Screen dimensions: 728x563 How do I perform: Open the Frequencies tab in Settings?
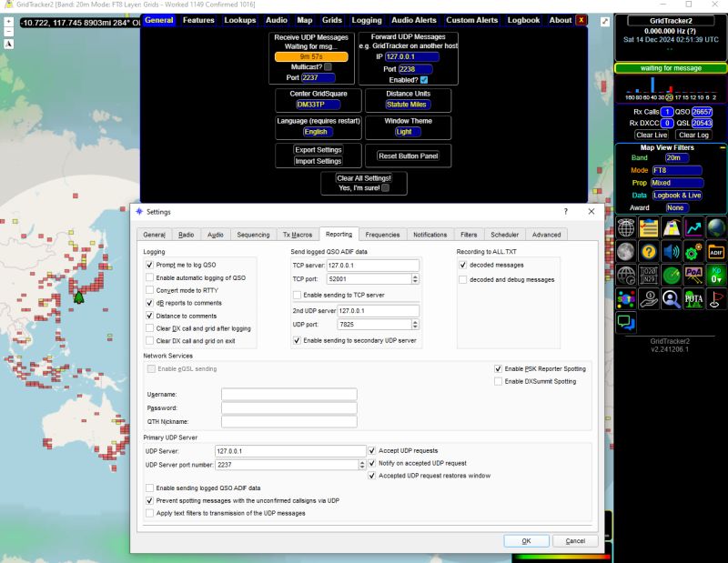click(x=382, y=235)
